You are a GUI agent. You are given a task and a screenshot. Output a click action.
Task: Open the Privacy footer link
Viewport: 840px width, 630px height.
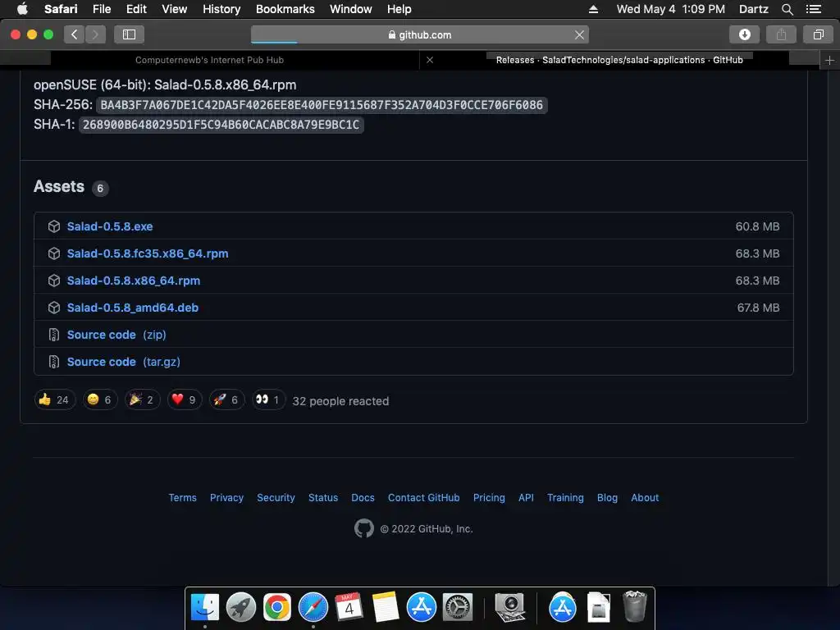click(226, 498)
